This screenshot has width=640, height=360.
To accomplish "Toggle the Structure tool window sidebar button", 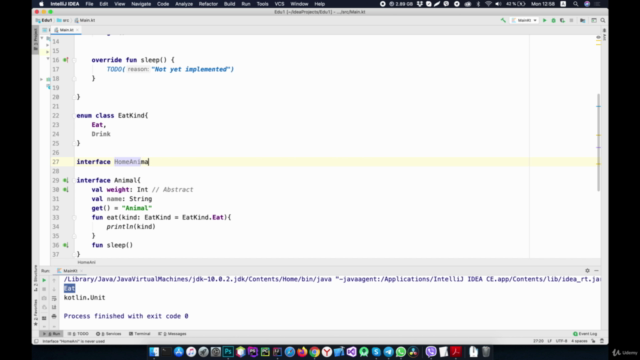I will tap(36, 278).
